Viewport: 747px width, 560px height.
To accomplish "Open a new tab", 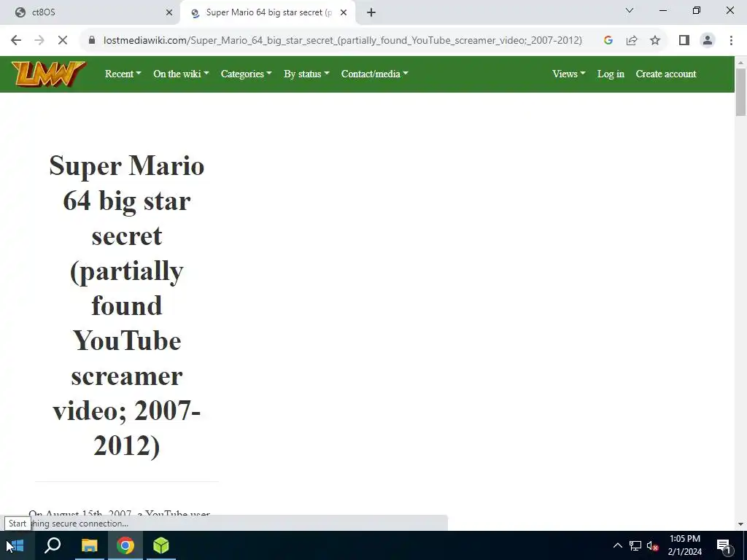I will point(371,13).
